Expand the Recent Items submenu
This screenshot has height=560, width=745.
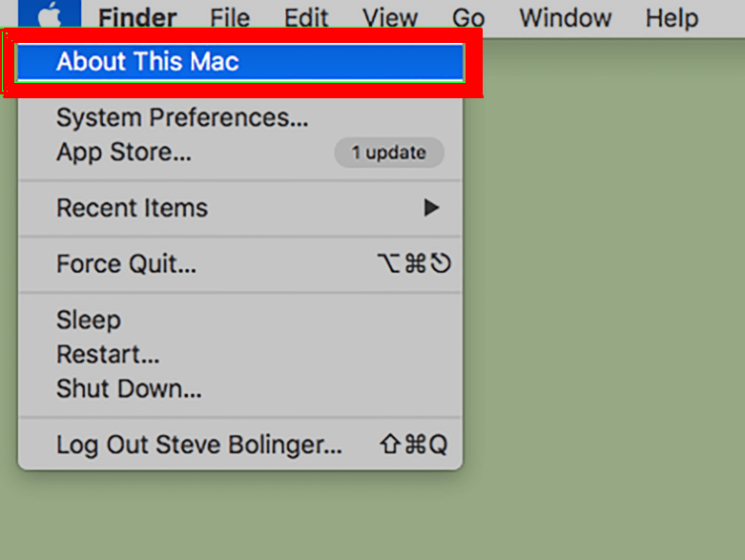tap(240, 208)
